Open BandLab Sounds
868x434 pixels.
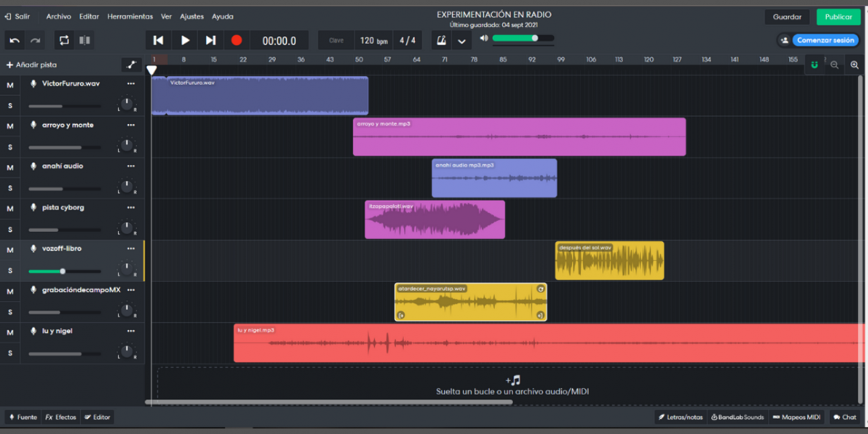pos(737,417)
